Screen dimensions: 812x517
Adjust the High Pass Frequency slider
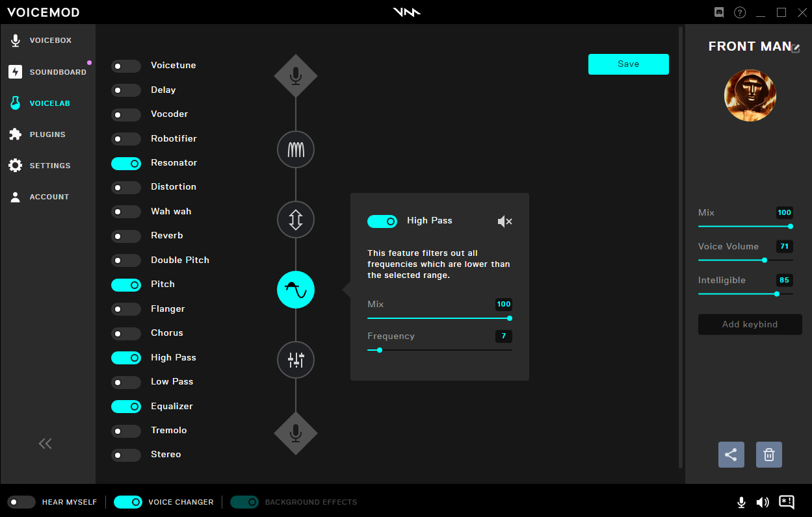[380, 350]
